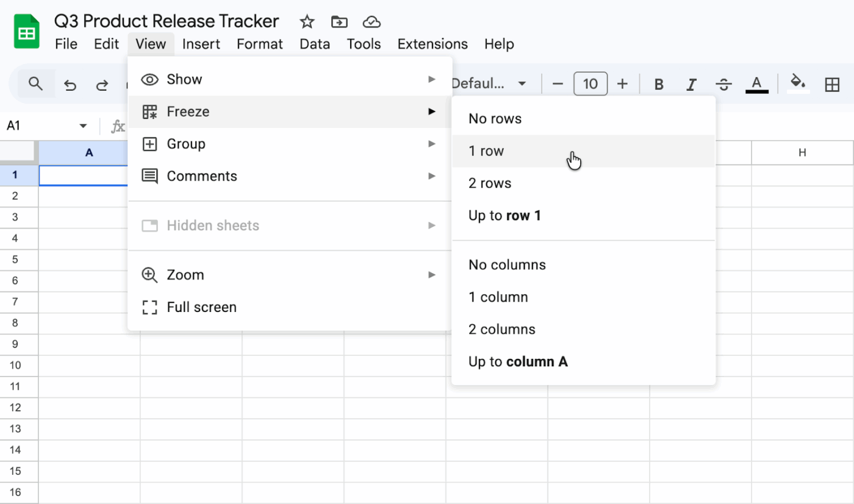Apply strikethrough formatting
854x504 pixels.
(724, 83)
